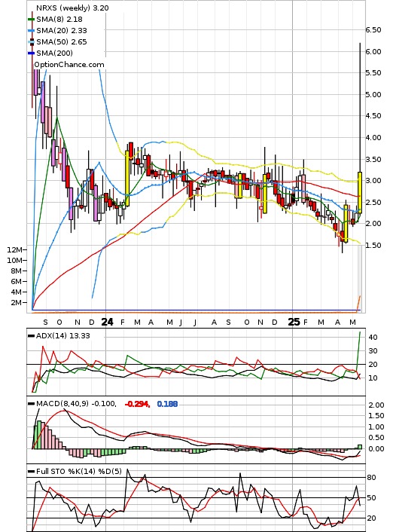This screenshot has width=396, height=532.
Task: Click the green SMA(8) legend color marker
Action: 31,20
